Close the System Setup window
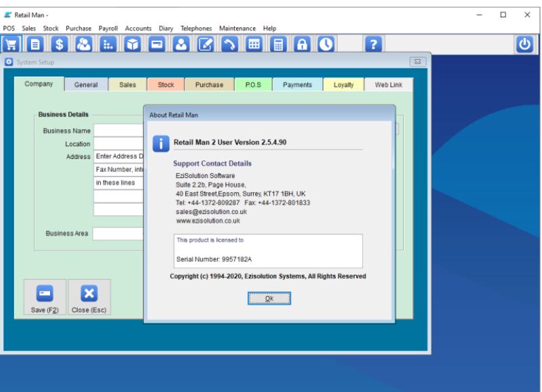 (x=417, y=62)
